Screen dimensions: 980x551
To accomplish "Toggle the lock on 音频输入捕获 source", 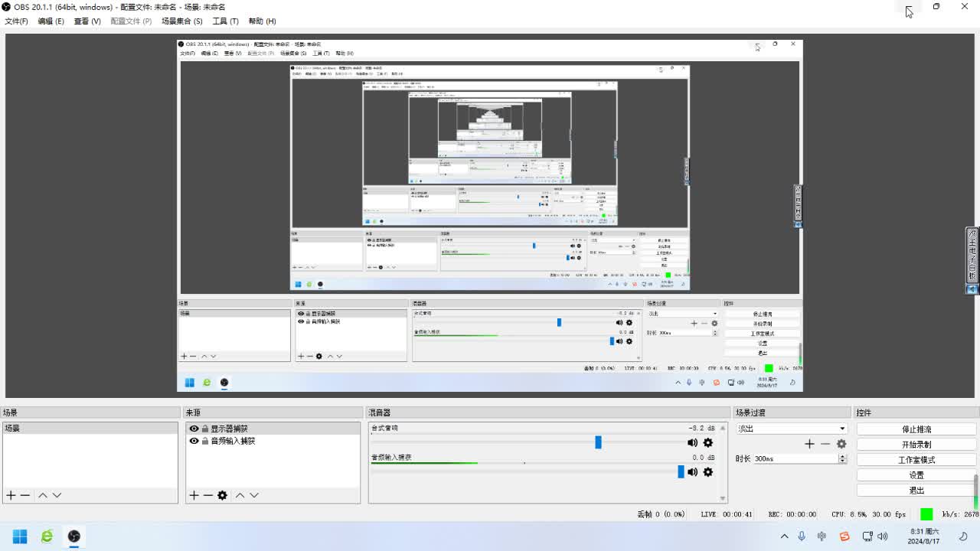I will point(204,441).
